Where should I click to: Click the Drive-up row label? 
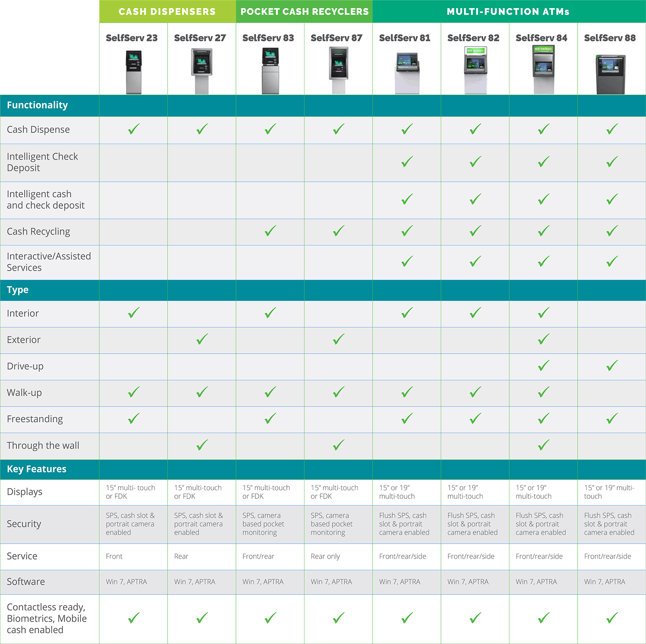25,367
